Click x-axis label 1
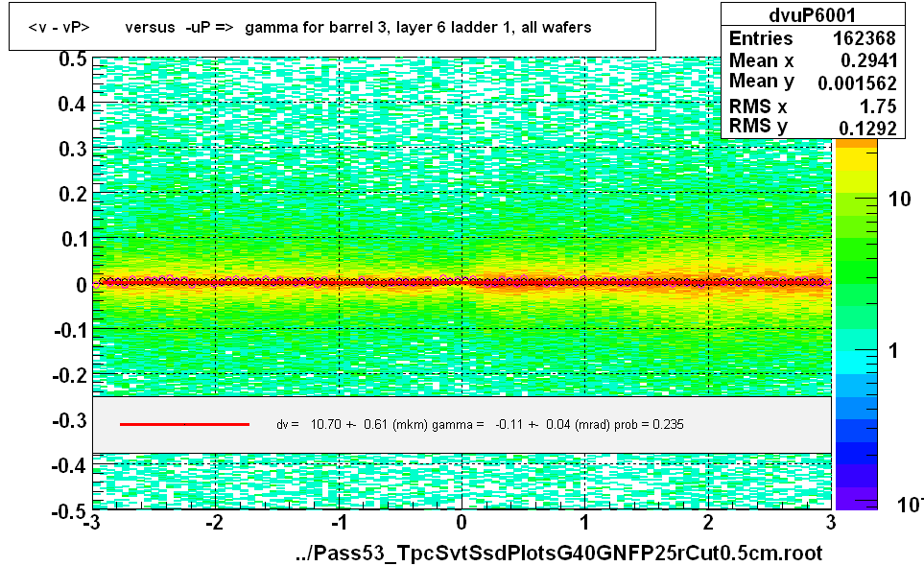The height and width of the screenshot is (566, 924). [584, 523]
